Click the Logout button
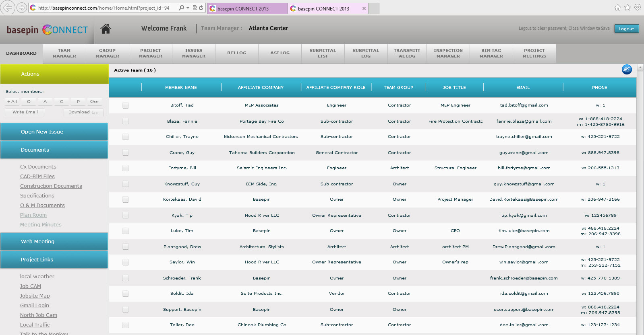The height and width of the screenshot is (335, 644). (626, 29)
